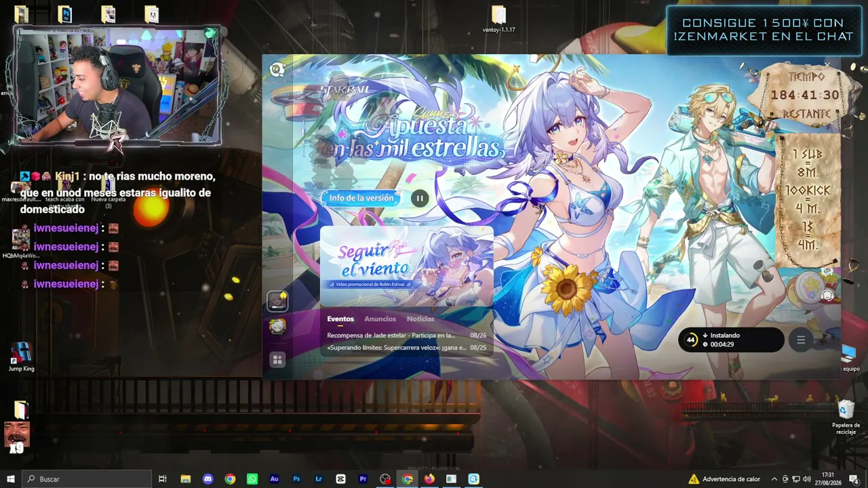Open CapCut from the taskbar
This screenshot has width=868, height=488.
[340, 479]
